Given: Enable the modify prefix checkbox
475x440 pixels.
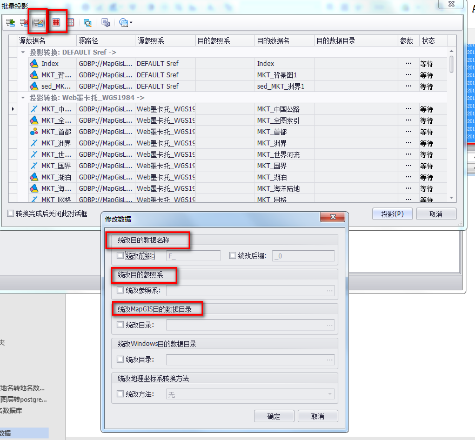Looking at the screenshot, I should pos(120,256).
